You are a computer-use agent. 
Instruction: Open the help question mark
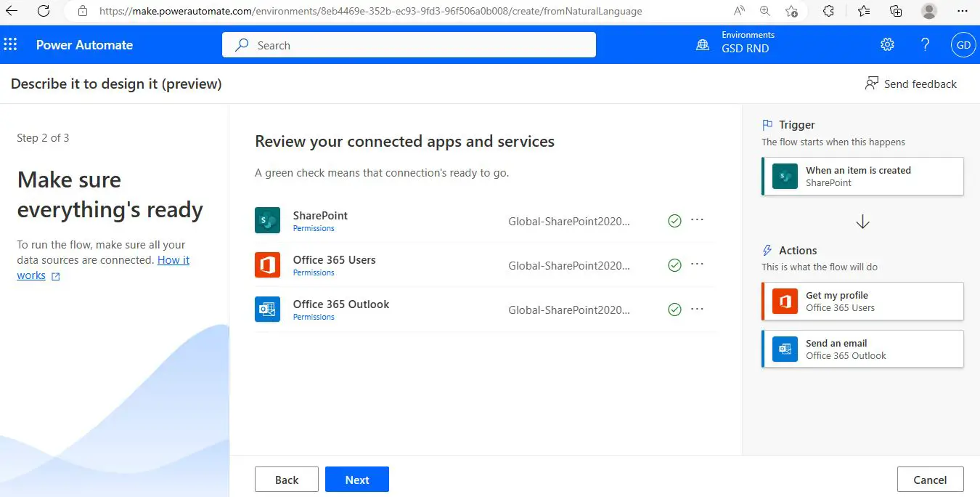(x=925, y=45)
